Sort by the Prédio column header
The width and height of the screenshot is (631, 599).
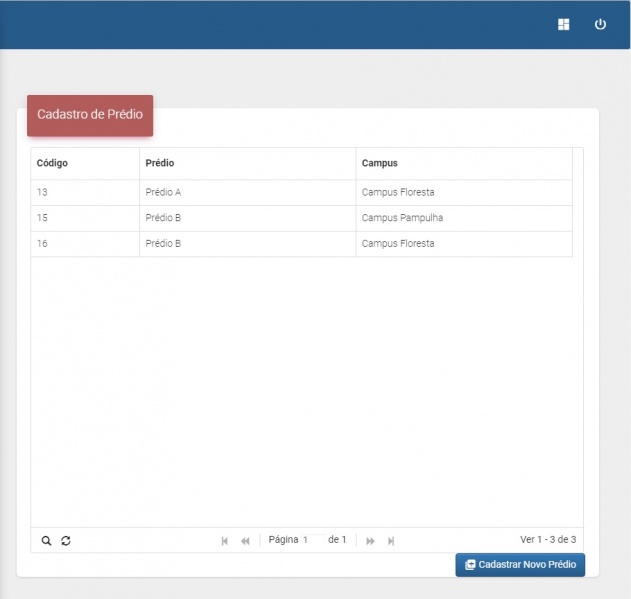coord(160,164)
